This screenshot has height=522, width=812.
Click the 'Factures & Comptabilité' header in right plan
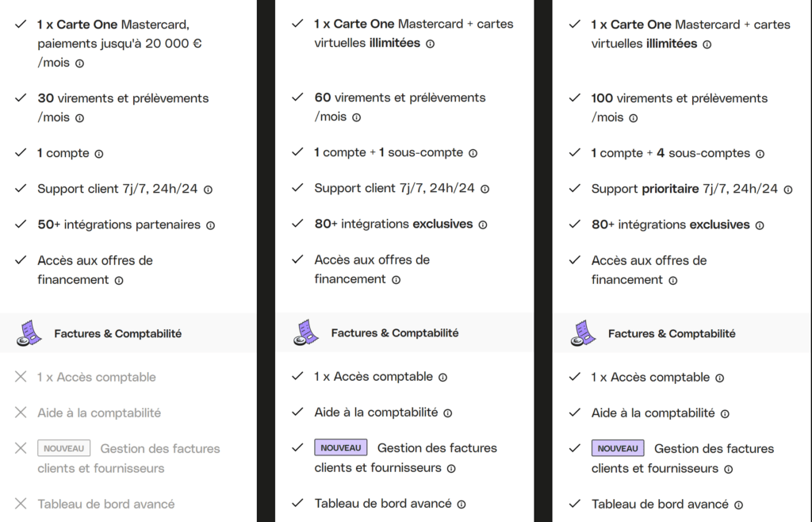click(x=672, y=333)
